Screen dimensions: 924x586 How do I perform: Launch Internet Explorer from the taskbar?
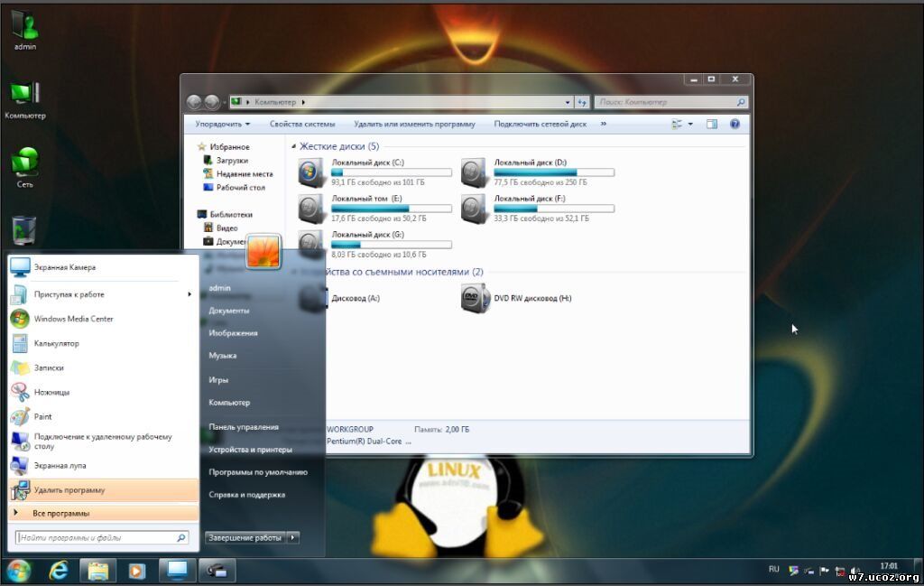(56, 570)
